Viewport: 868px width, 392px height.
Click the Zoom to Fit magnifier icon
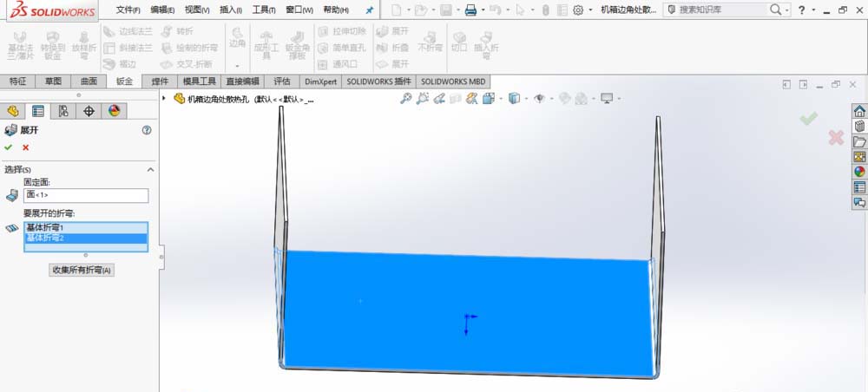[x=405, y=98]
